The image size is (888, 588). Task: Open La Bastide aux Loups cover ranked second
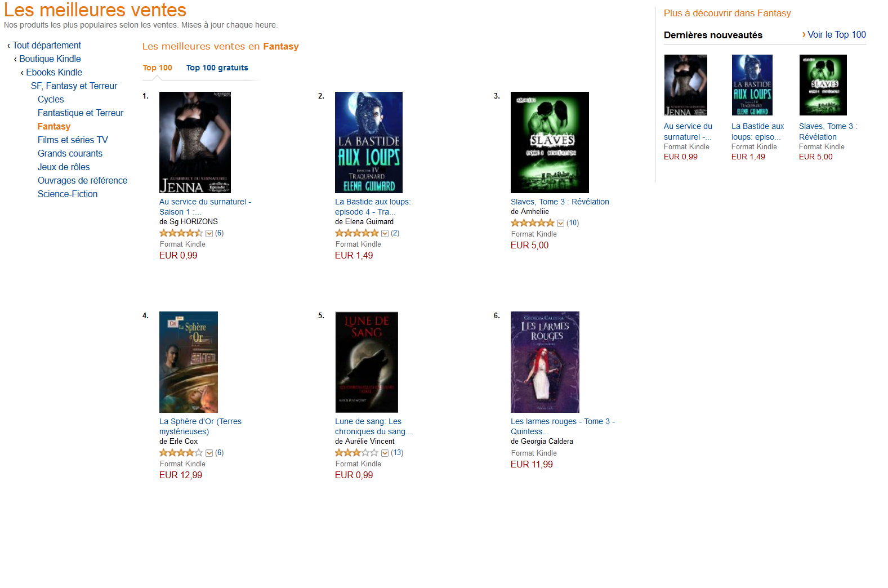(x=369, y=142)
